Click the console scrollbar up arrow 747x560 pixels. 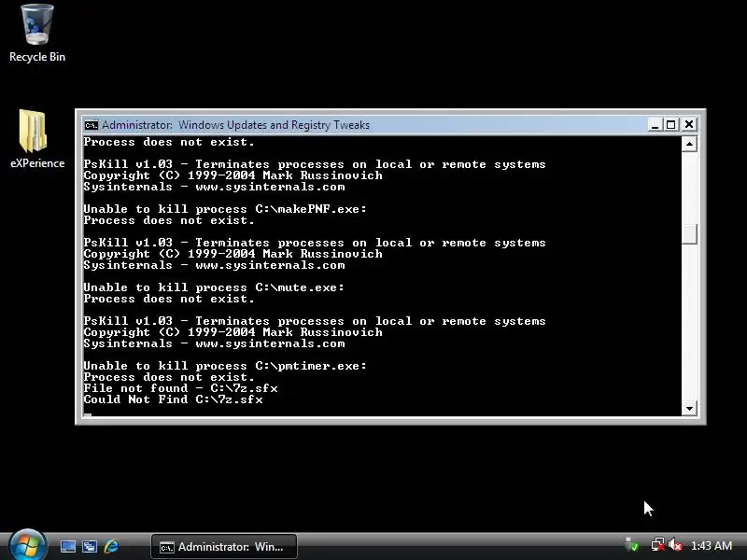(689, 144)
